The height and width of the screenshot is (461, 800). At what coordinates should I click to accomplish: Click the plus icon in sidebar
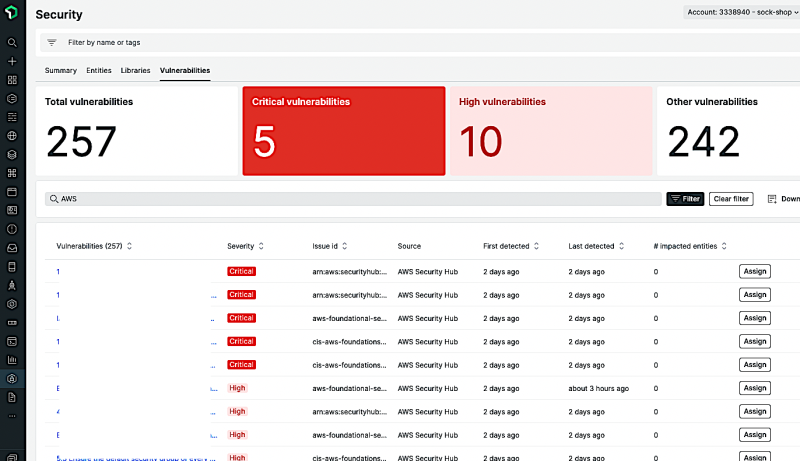click(x=12, y=61)
